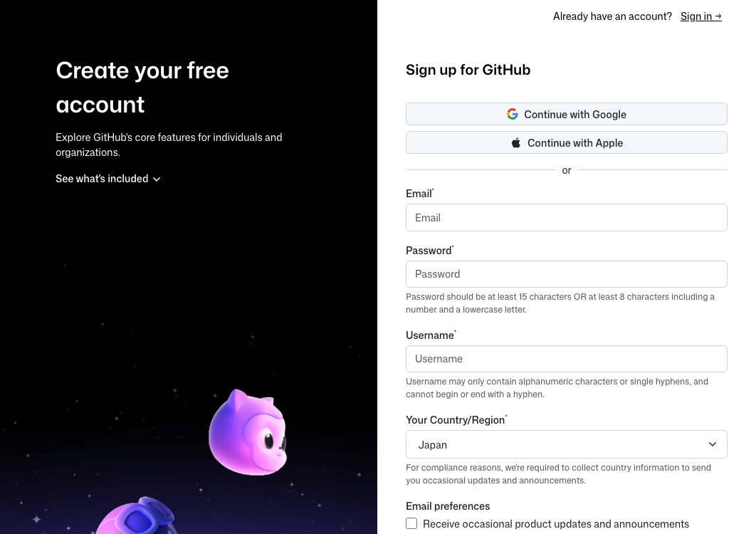The height and width of the screenshot is (534, 756).
Task: Enable occasional product updates checkbox
Action: click(x=411, y=523)
